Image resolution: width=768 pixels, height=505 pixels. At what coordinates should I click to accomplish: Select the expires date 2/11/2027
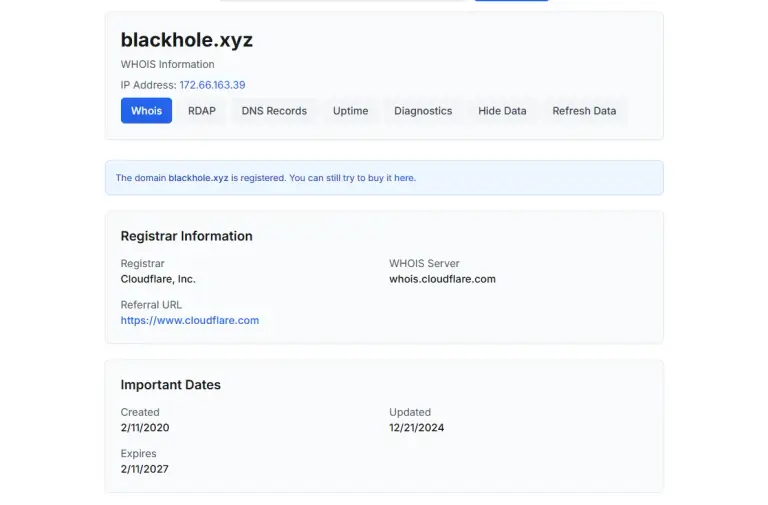144,469
